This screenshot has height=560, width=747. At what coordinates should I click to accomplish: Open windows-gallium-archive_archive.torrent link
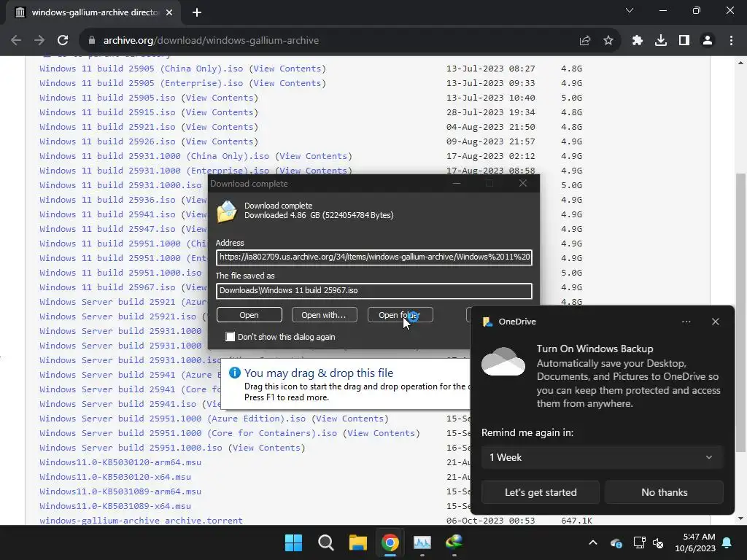141,521
